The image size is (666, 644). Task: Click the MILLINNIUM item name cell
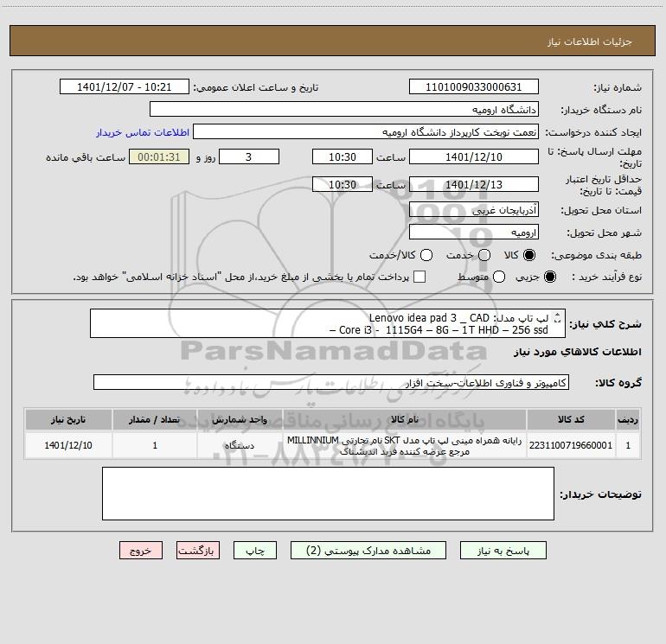click(x=405, y=445)
